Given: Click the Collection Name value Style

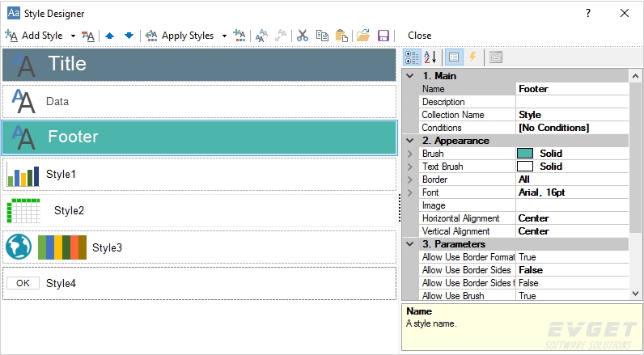Looking at the screenshot, I should [572, 115].
